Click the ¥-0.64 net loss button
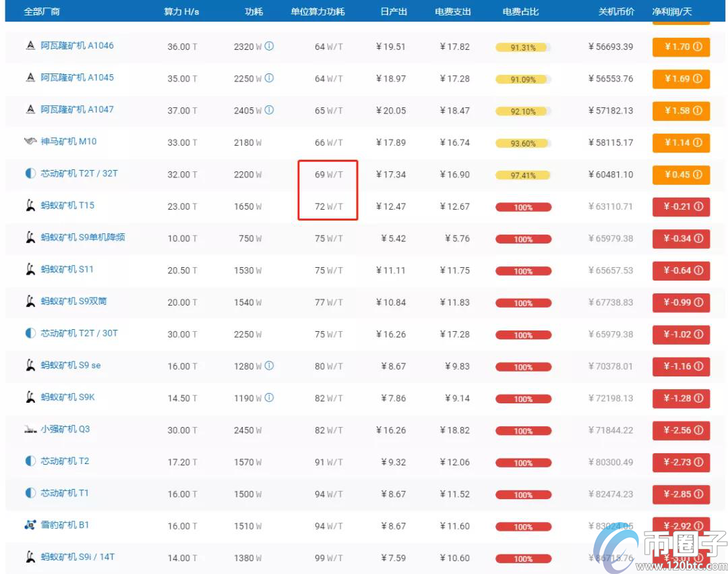 [681, 270]
